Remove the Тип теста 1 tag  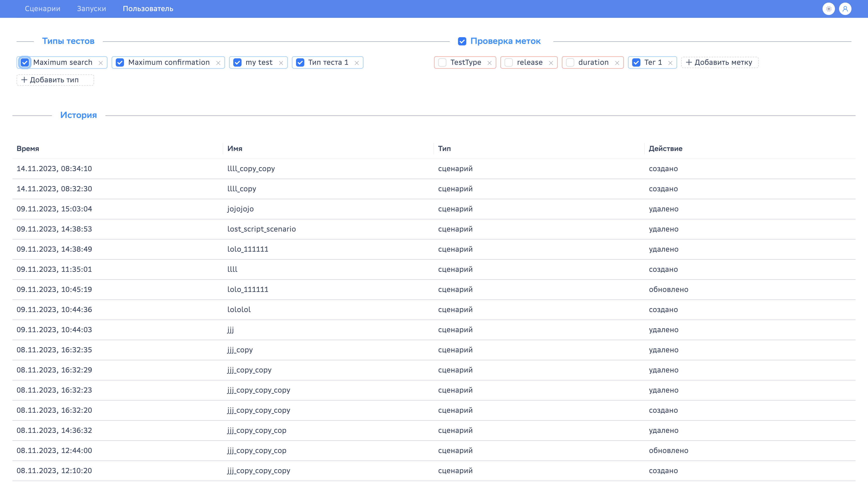click(x=357, y=63)
